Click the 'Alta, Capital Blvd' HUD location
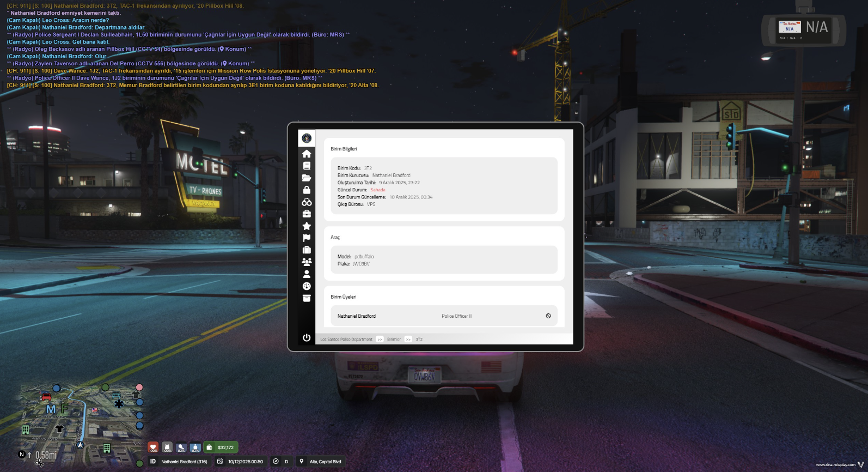The height and width of the screenshot is (472, 868). tap(326, 462)
